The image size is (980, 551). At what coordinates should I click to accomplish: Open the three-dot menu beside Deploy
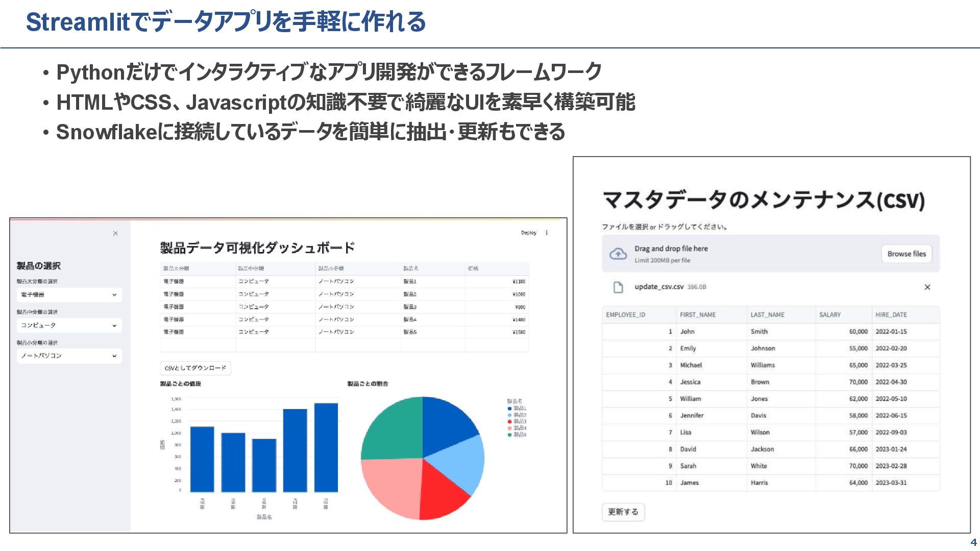547,233
